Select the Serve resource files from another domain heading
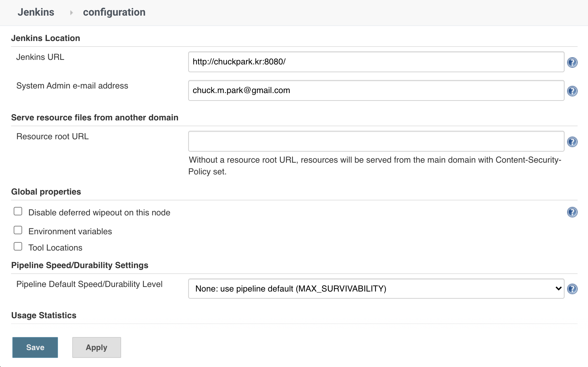Image resolution: width=588 pixels, height=367 pixels. pos(95,117)
